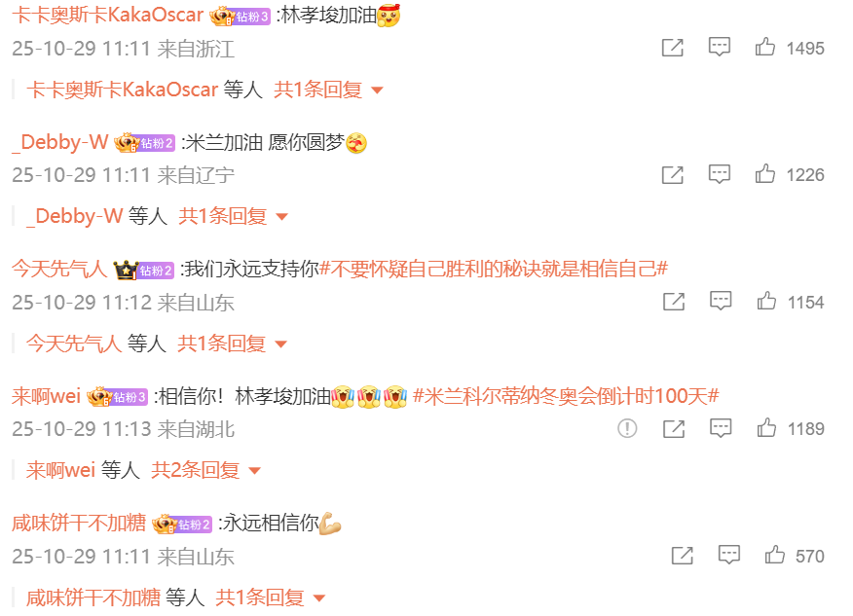
Task: Like 咸味饼干不加糖's comment with 570 likes
Action: 775,555
